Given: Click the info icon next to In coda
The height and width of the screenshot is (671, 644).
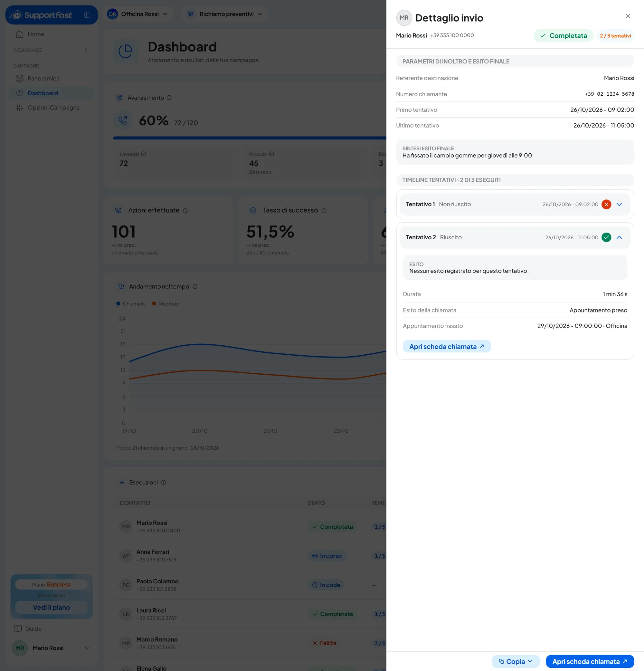Looking at the screenshot, I should (271, 154).
